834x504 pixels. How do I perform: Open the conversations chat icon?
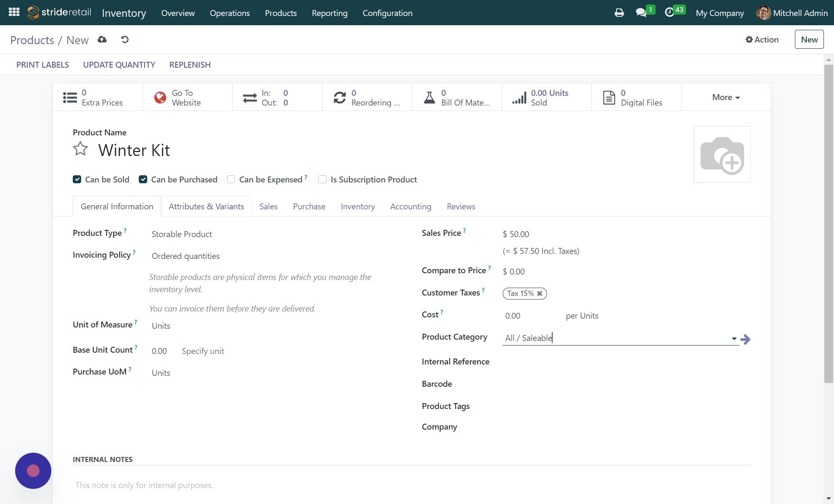tap(641, 13)
